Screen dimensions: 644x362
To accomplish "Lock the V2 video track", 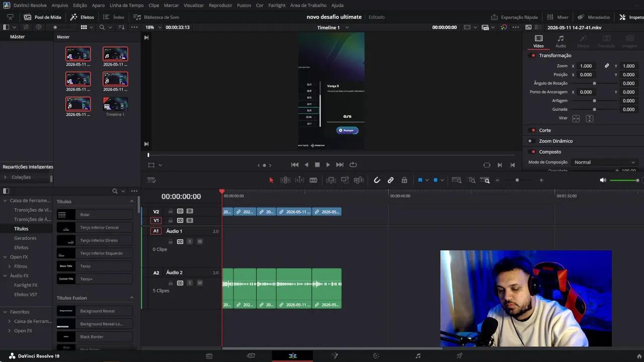I will (171, 211).
